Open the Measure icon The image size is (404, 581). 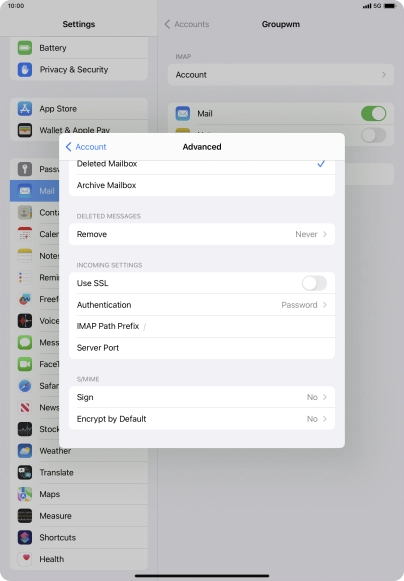tap(24, 516)
